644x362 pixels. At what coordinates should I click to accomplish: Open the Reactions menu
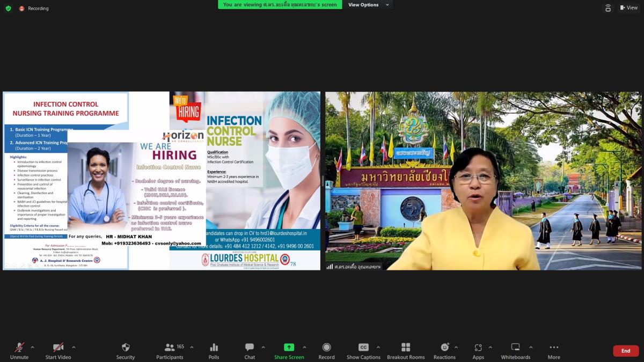444,348
